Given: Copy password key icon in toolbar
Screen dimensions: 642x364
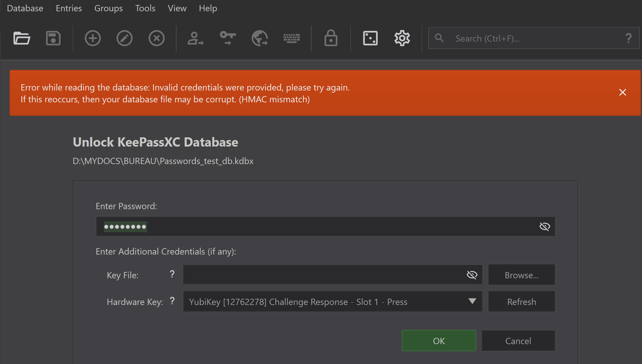Looking at the screenshot, I should [x=228, y=38].
